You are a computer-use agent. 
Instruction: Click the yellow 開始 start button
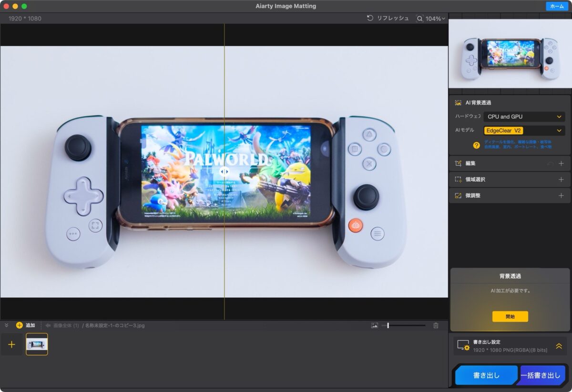pos(510,316)
